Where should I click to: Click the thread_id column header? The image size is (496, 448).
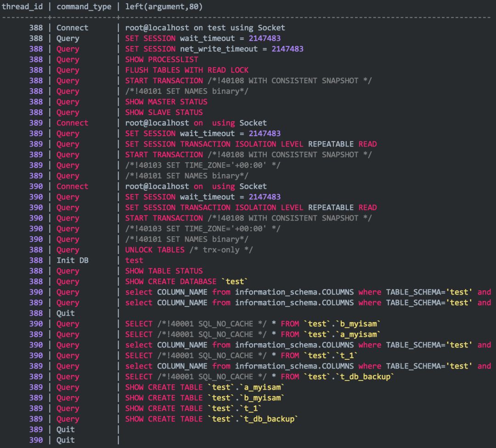point(22,6)
